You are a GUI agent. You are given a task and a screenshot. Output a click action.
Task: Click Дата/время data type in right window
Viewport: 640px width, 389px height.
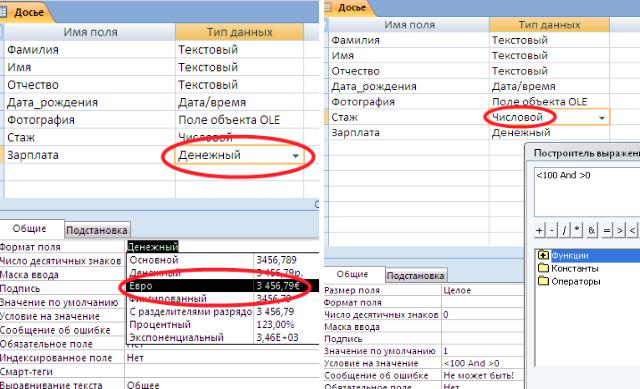click(x=524, y=87)
